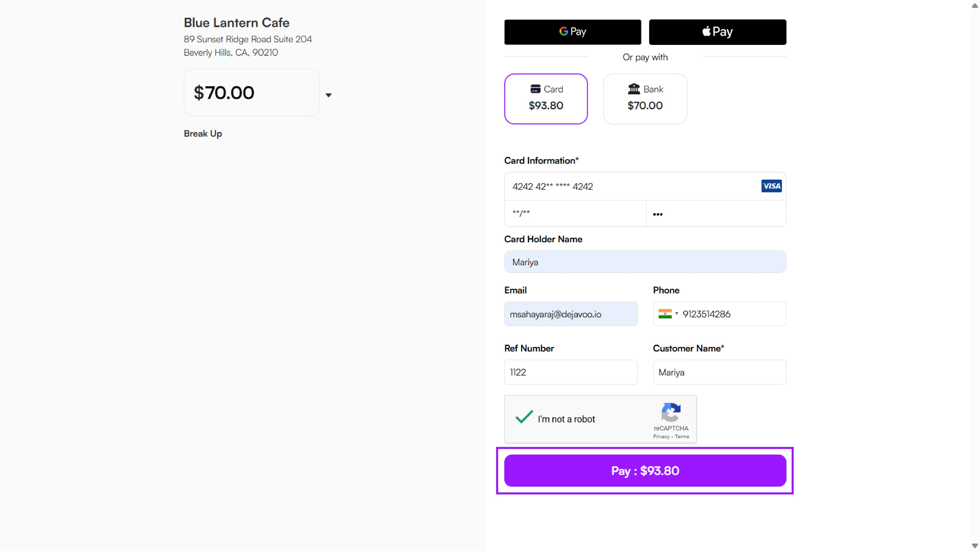Image resolution: width=980 pixels, height=551 pixels.
Task: Select the Bank payment option
Action: click(x=645, y=98)
